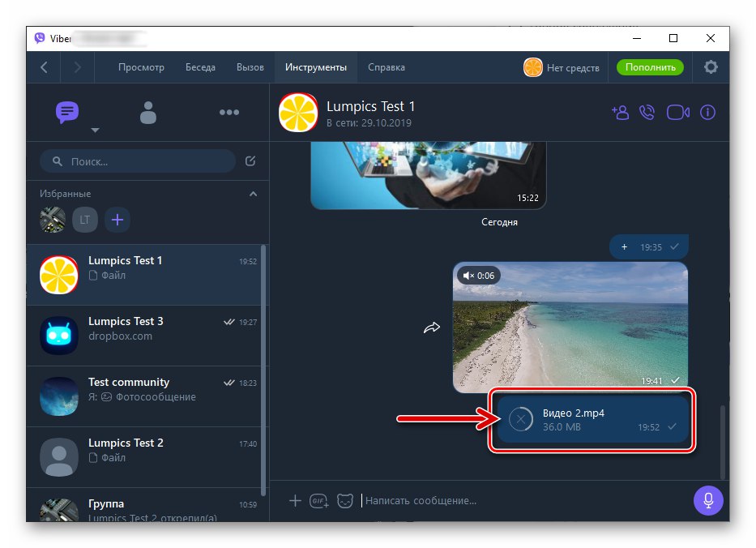Open the Вызов menu

click(250, 67)
